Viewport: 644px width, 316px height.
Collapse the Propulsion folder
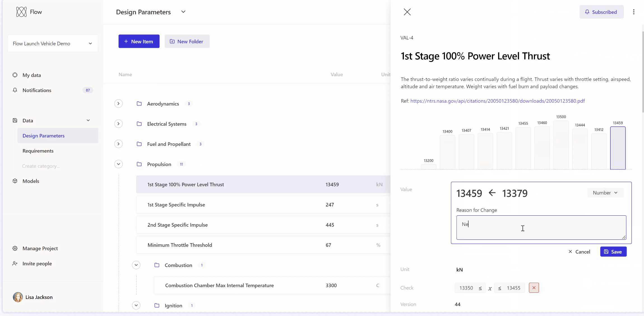(119, 164)
